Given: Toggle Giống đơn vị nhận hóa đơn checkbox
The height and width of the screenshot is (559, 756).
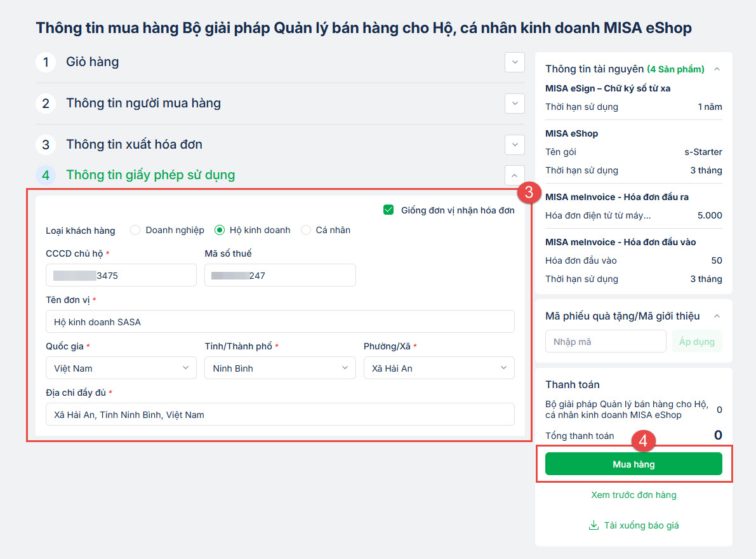Looking at the screenshot, I should point(389,210).
